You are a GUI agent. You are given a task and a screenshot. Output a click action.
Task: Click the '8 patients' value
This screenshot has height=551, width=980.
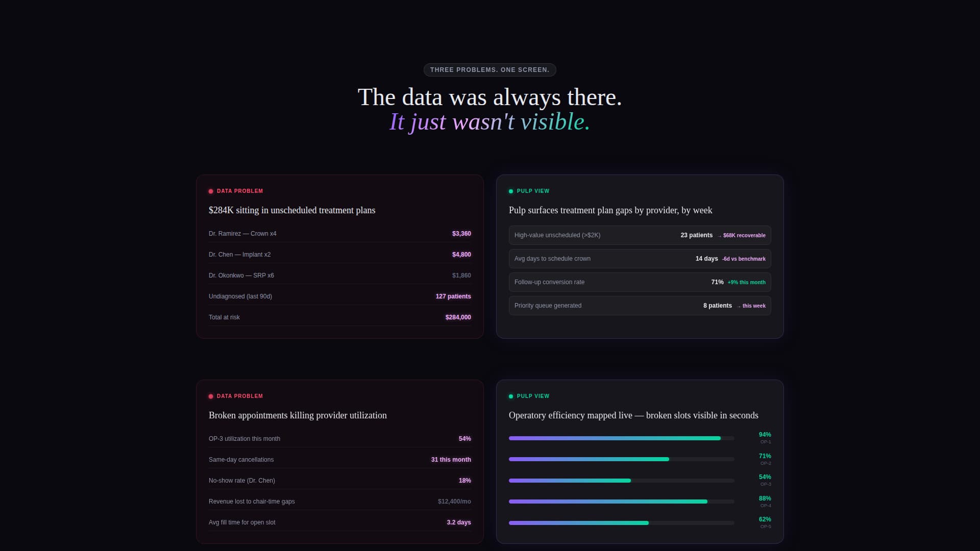click(717, 306)
